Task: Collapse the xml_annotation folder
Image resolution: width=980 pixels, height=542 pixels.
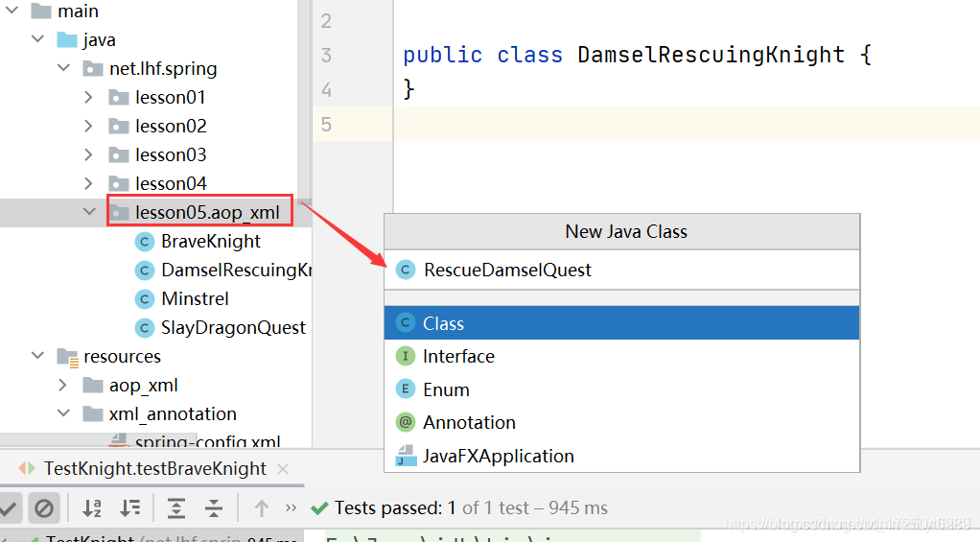Action: point(63,412)
